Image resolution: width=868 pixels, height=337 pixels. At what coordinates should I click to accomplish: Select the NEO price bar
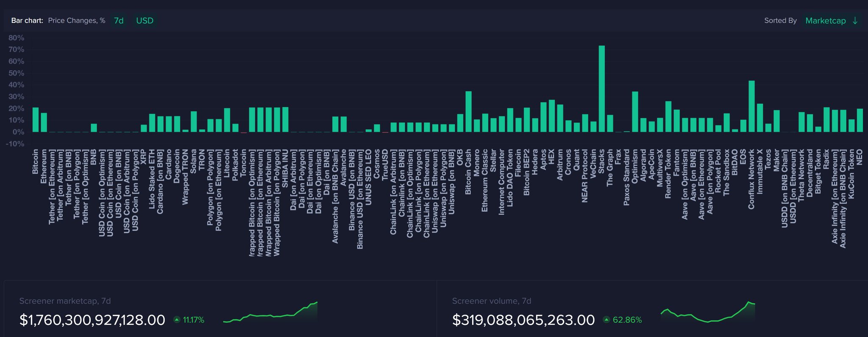click(860, 120)
